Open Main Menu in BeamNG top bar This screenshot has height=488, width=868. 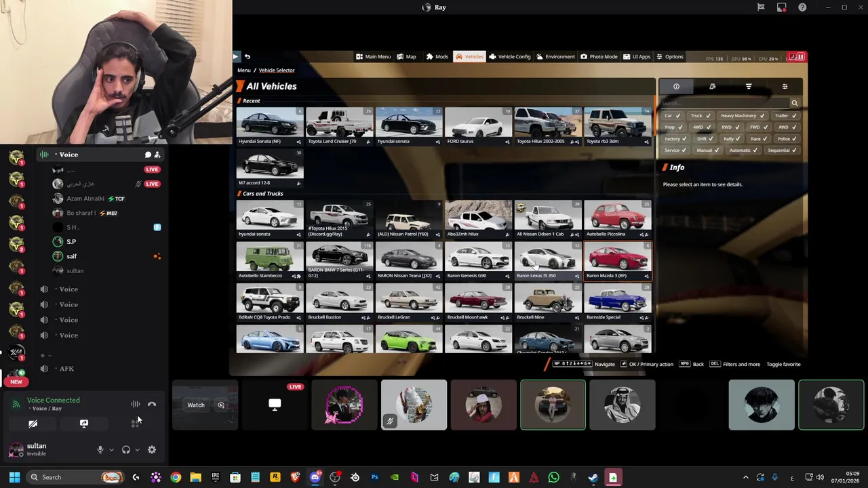[x=374, y=57]
